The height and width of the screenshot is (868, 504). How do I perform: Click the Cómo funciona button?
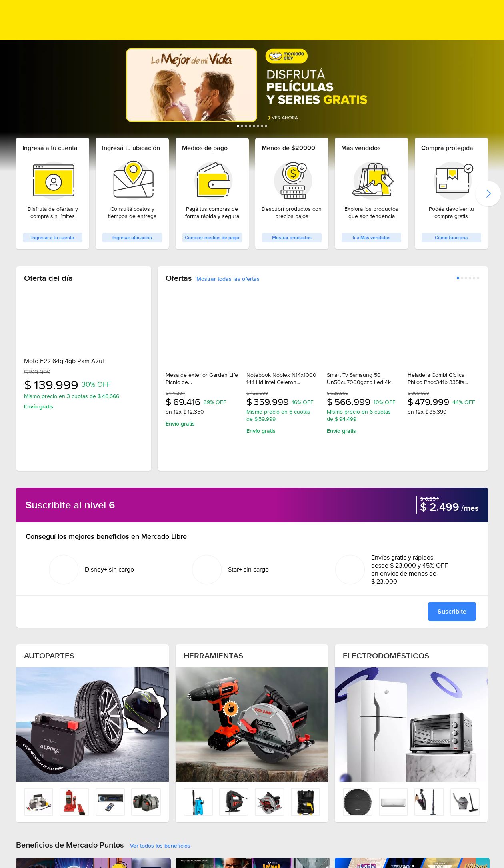451,238
